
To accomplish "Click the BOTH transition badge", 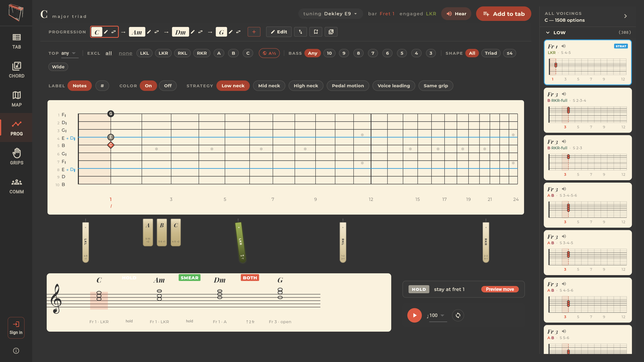I will [250, 278].
